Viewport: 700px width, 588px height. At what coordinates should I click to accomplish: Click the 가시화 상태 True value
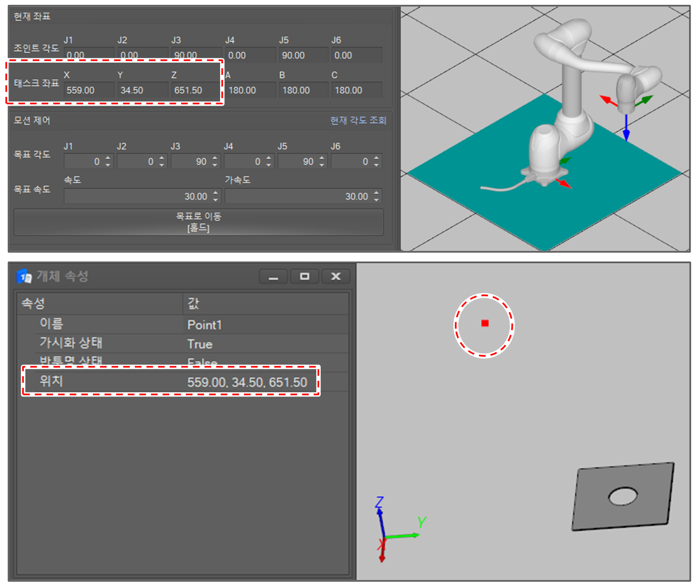point(200,344)
